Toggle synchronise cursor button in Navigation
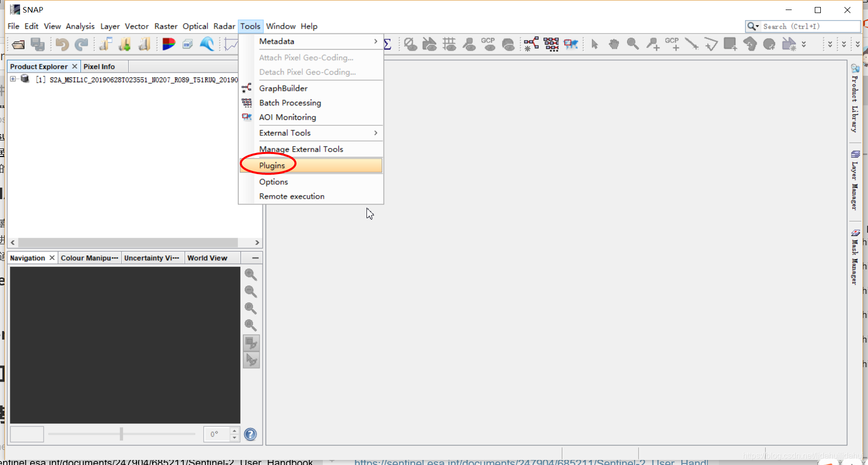The height and width of the screenshot is (465, 868). [x=251, y=360]
